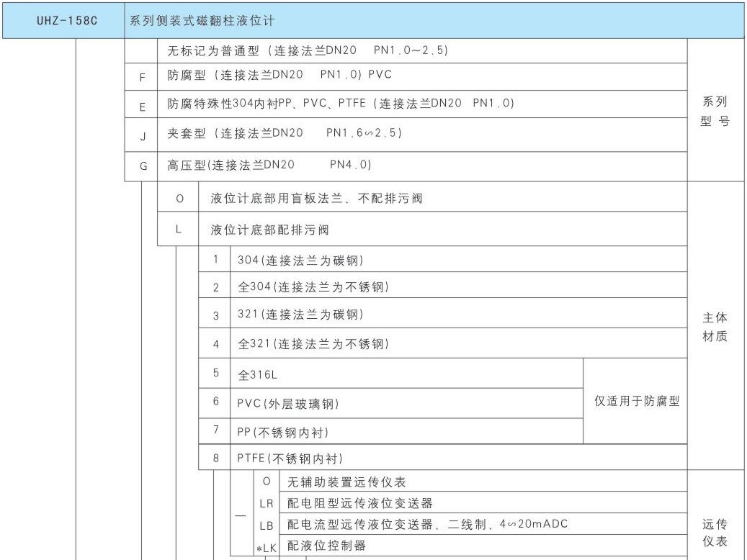Click material 2: 全304 不锈钢法兰
Viewport: 747px width, 560px height.
point(313,287)
